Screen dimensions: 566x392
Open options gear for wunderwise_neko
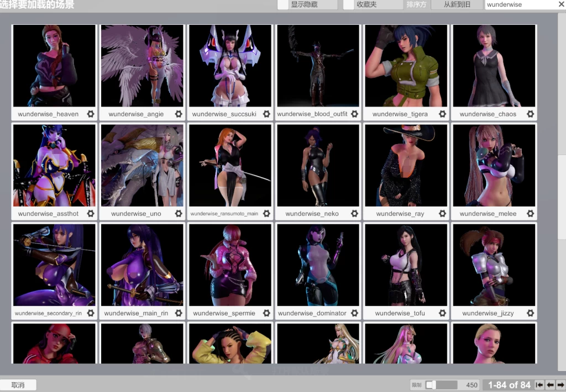tap(354, 214)
